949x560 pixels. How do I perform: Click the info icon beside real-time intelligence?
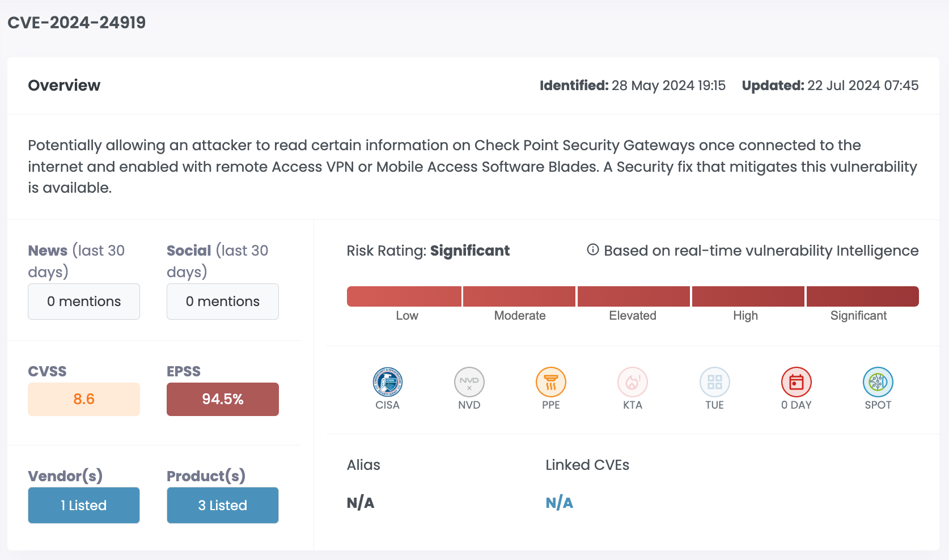click(x=593, y=250)
